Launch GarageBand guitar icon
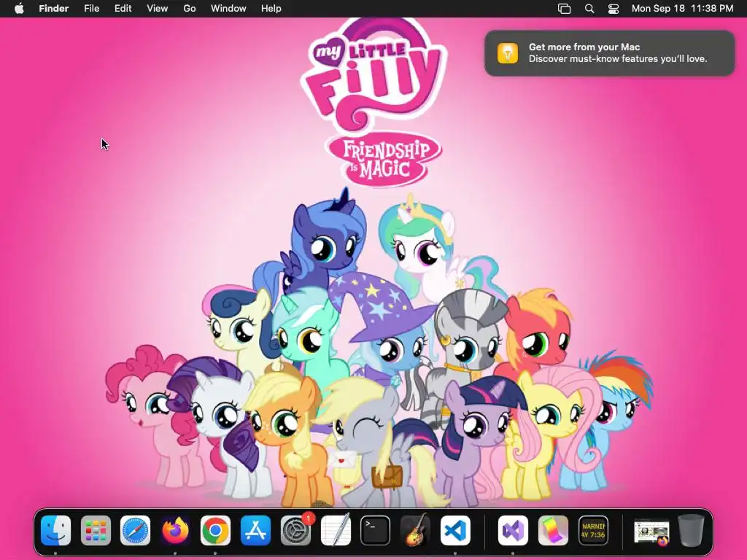747x560 pixels. (x=415, y=531)
